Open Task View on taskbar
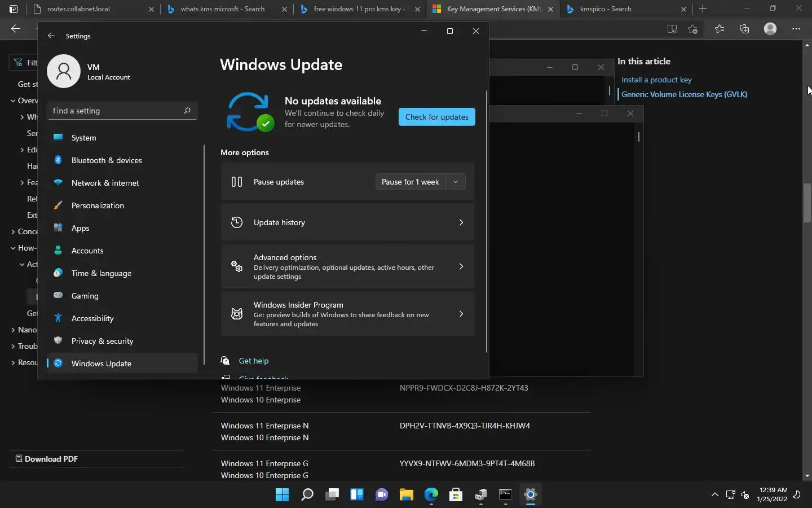 [x=332, y=494]
